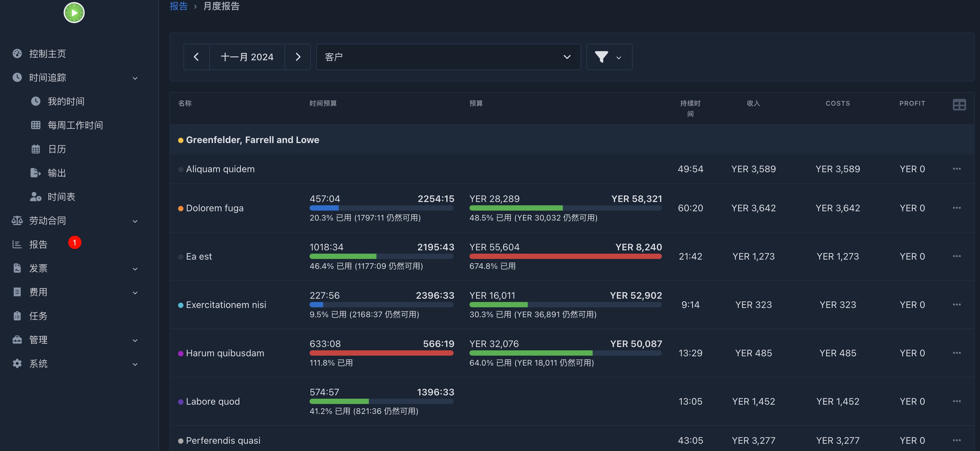Go to next month

coord(298,57)
